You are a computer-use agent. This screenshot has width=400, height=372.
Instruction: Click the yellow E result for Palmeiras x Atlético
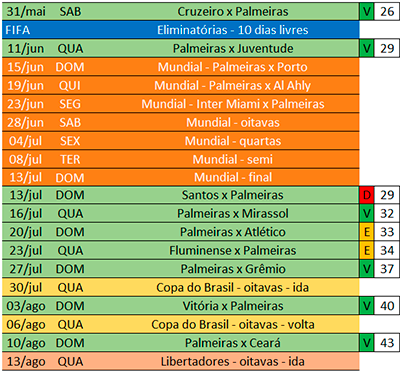tap(367, 232)
